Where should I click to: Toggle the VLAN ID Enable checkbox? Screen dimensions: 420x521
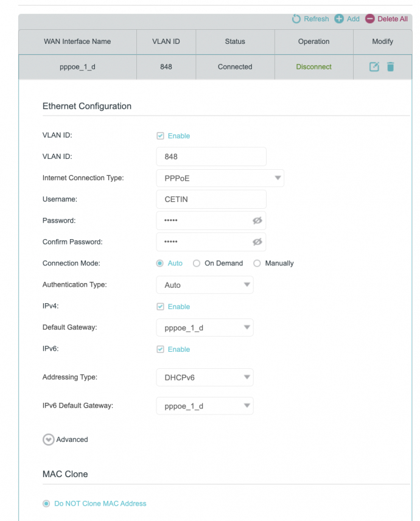[x=160, y=136]
